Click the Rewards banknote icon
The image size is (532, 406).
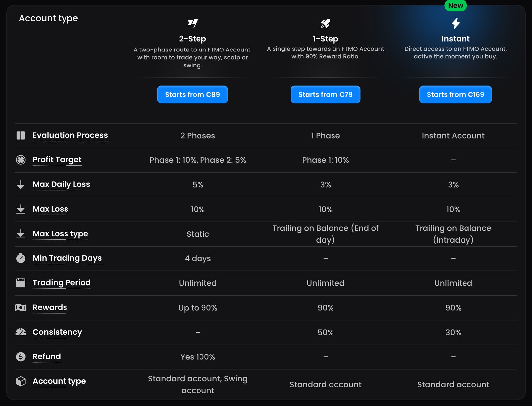21,308
